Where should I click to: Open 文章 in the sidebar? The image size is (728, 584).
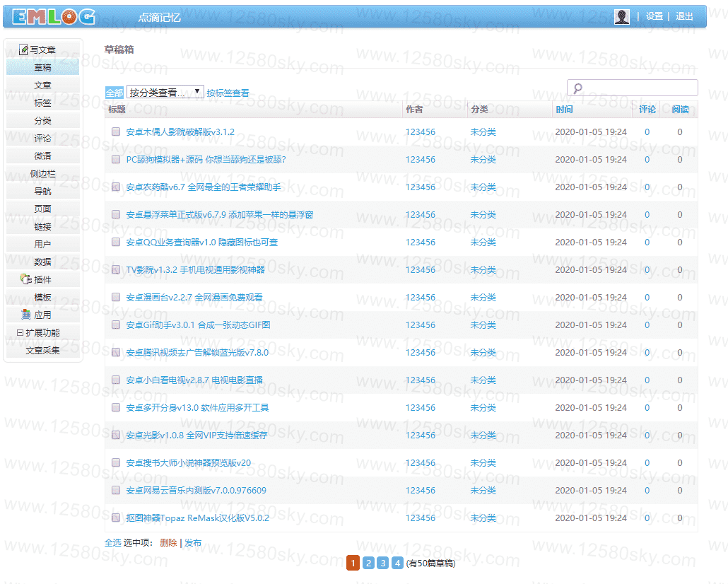(42, 85)
